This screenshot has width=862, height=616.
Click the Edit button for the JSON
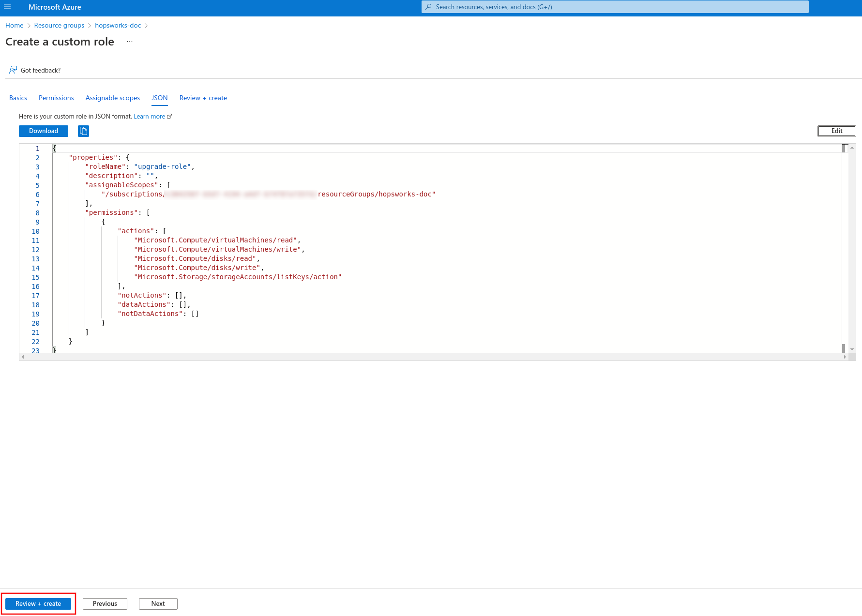click(837, 131)
